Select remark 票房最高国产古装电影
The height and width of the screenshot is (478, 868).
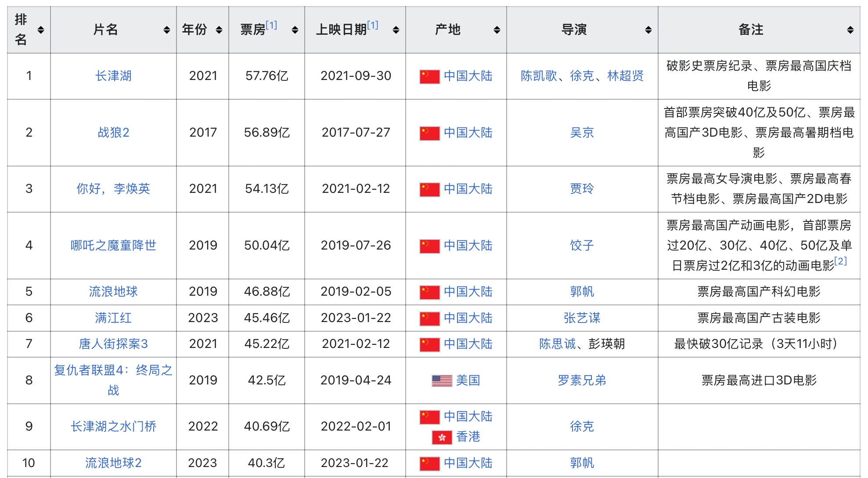click(x=759, y=318)
